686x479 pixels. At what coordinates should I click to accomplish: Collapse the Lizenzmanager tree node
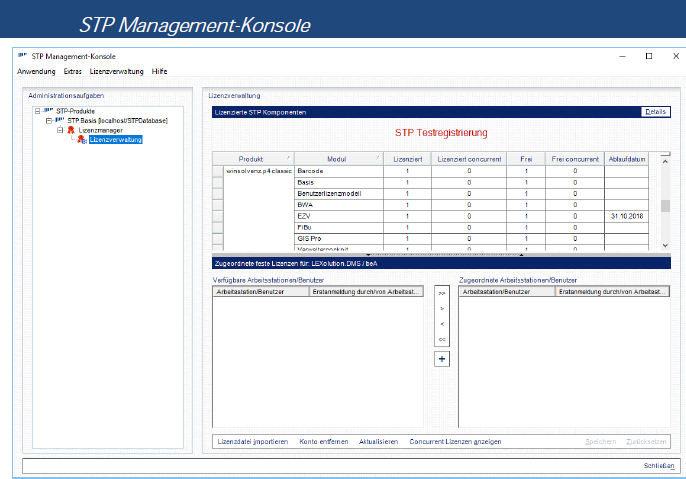(60, 130)
